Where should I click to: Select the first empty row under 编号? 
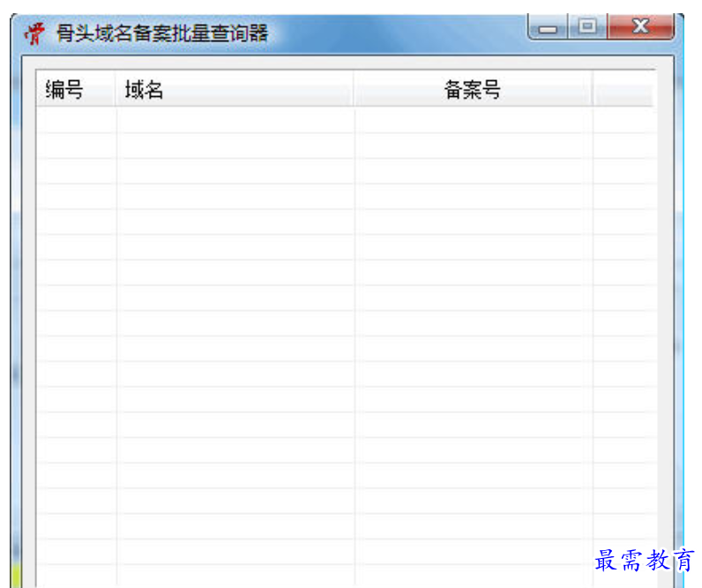pyautogui.click(x=77, y=120)
